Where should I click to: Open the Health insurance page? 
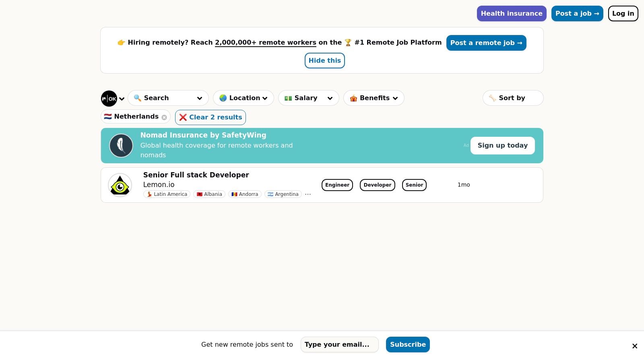pos(511,14)
